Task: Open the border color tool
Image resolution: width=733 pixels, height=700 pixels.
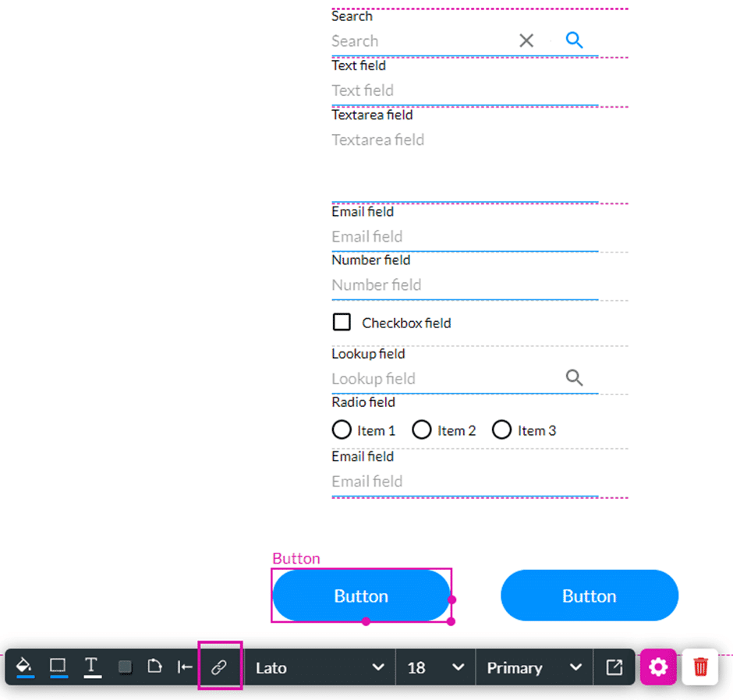Action: [58, 666]
